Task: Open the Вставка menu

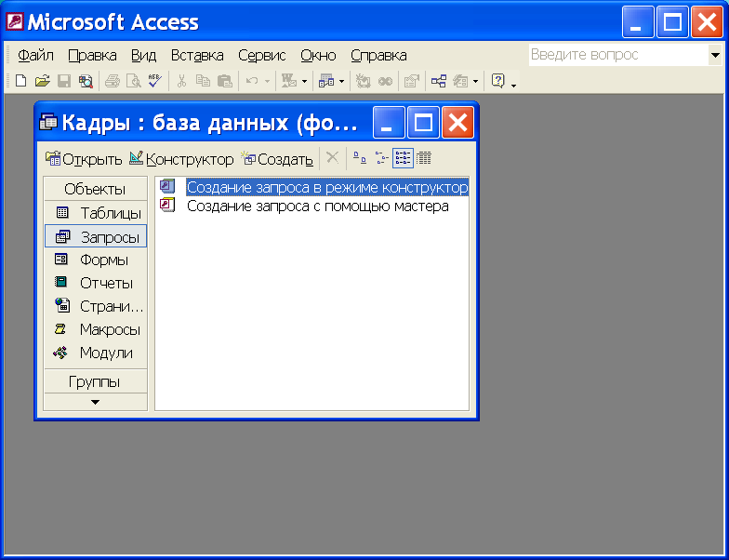Action: pos(197,56)
